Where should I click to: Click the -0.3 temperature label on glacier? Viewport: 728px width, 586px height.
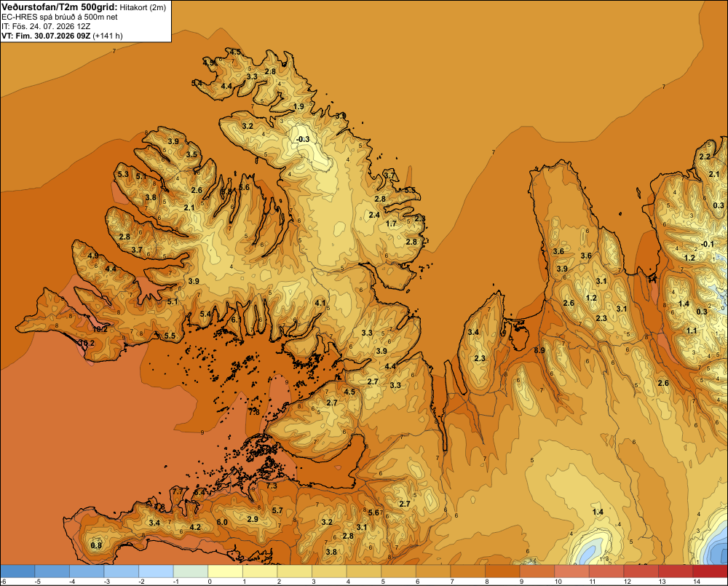pos(303,139)
